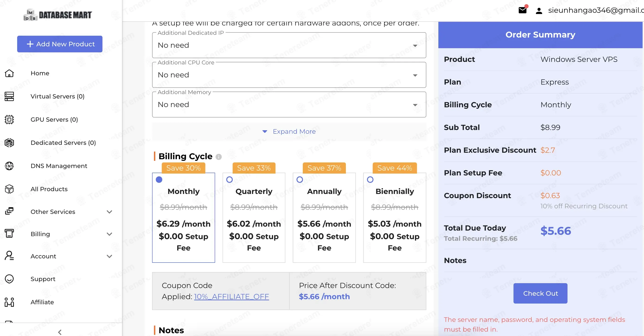Expand the Account submenu chevron
This screenshot has height=336, width=644.
[109, 256]
